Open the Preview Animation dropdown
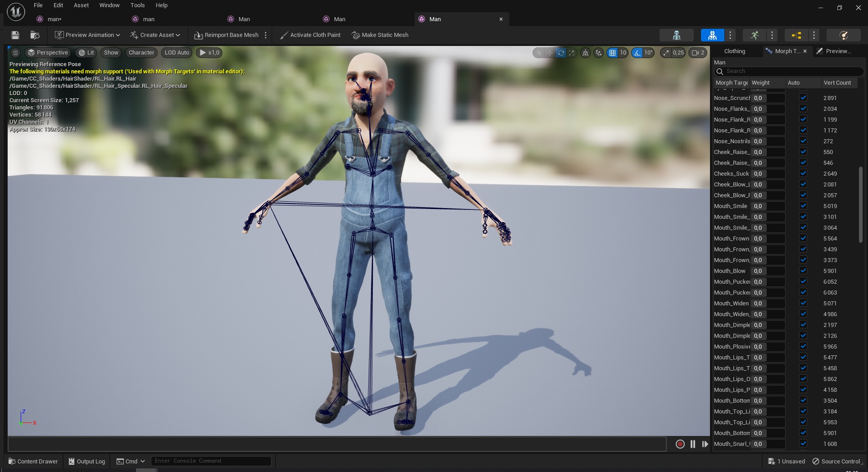Viewport: 868px width, 472px height. tap(87, 35)
